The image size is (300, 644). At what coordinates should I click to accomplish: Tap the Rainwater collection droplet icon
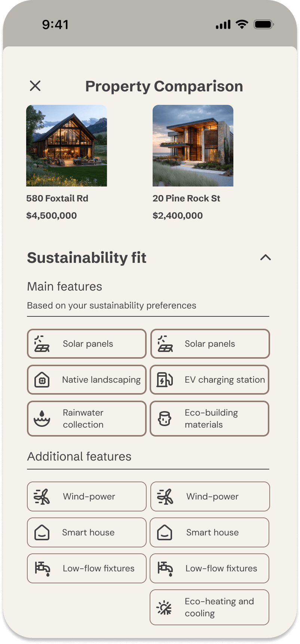[x=42, y=419]
